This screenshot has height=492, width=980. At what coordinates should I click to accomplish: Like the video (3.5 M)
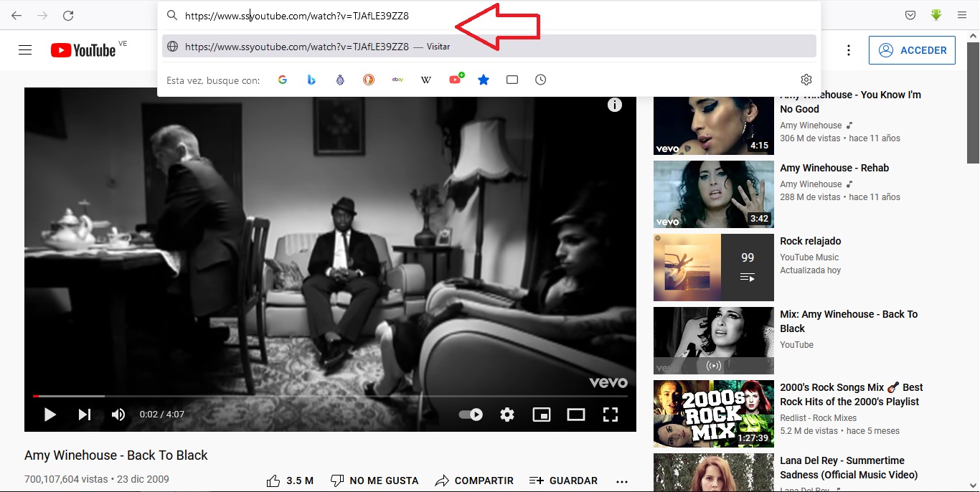click(x=290, y=481)
